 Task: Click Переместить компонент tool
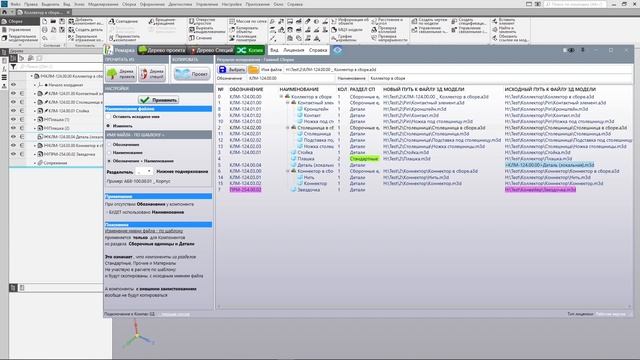124,38
